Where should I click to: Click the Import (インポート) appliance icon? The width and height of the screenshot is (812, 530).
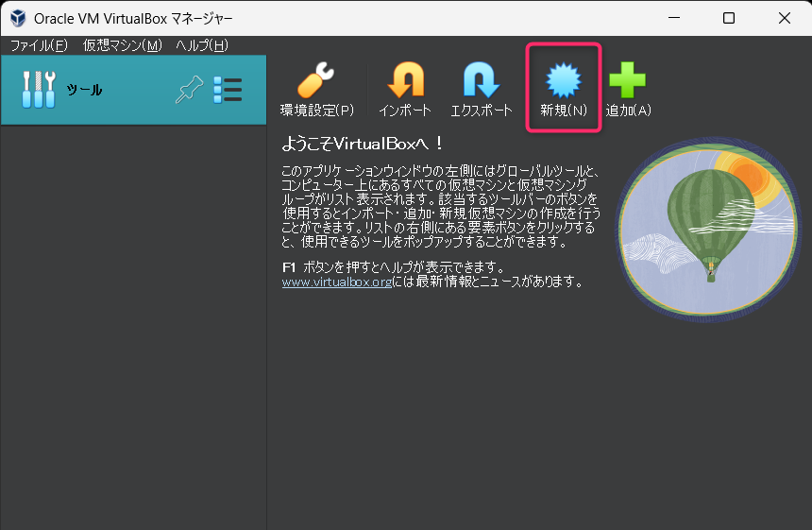click(405, 81)
